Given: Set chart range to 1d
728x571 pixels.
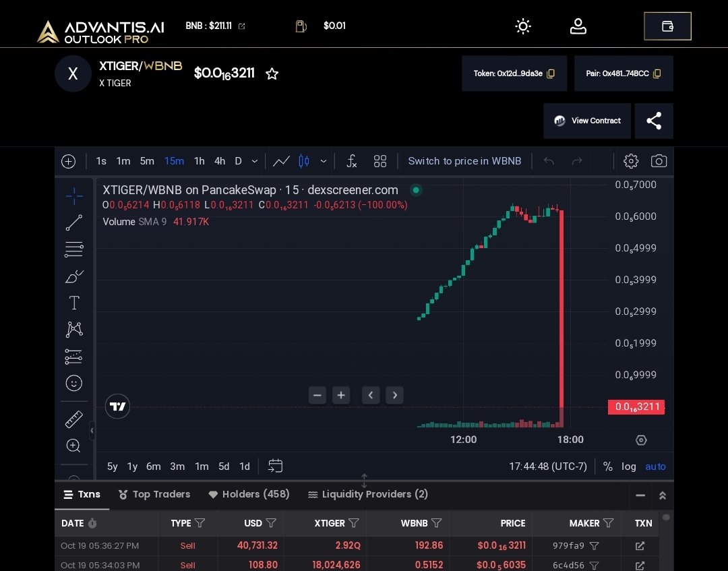Looking at the screenshot, I should pyautogui.click(x=245, y=467).
